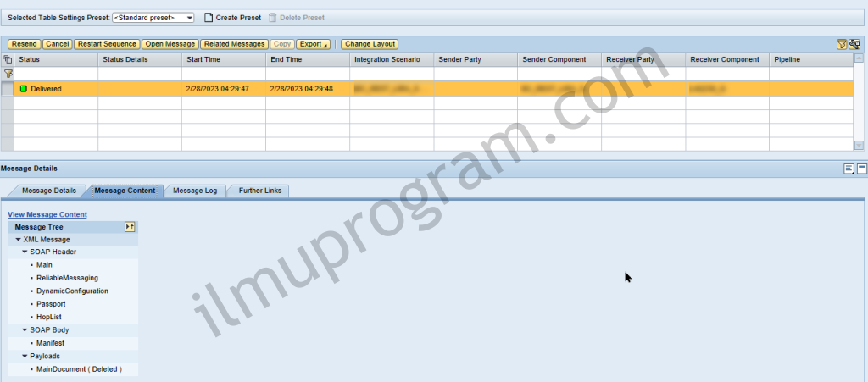Select the Delivered message row checkbox
The height and width of the screenshot is (382, 868).
pos(8,88)
